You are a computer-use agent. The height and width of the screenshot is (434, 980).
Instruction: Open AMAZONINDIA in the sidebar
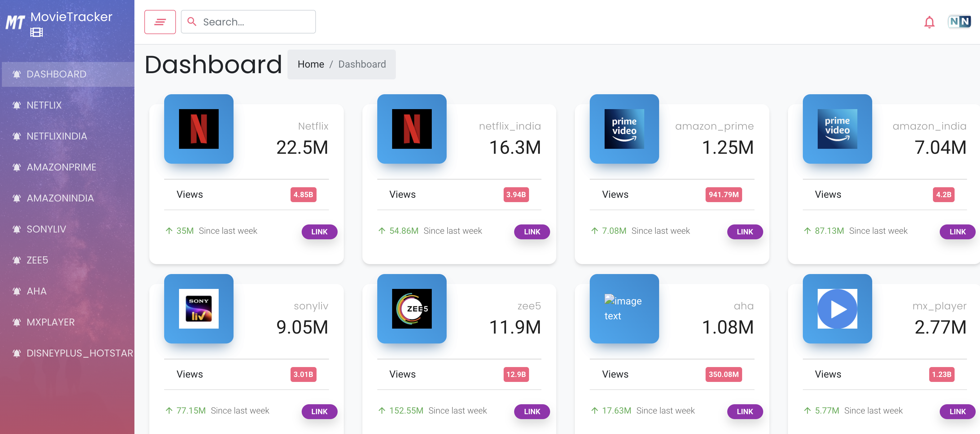click(x=68, y=198)
